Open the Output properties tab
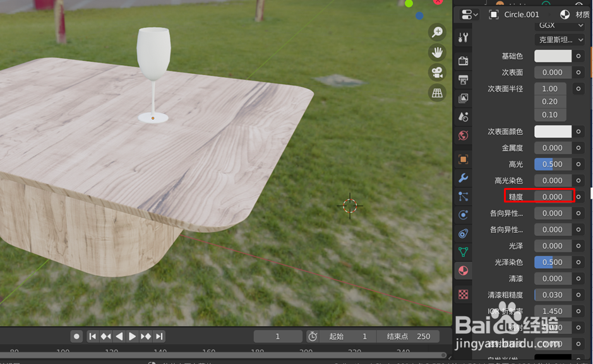 464,79
